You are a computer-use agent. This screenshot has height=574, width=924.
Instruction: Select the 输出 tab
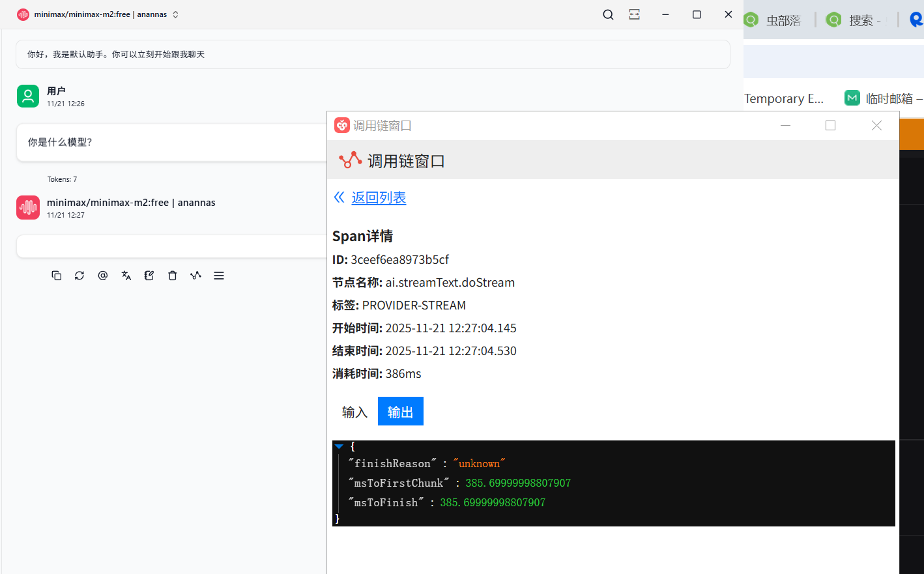click(x=400, y=412)
